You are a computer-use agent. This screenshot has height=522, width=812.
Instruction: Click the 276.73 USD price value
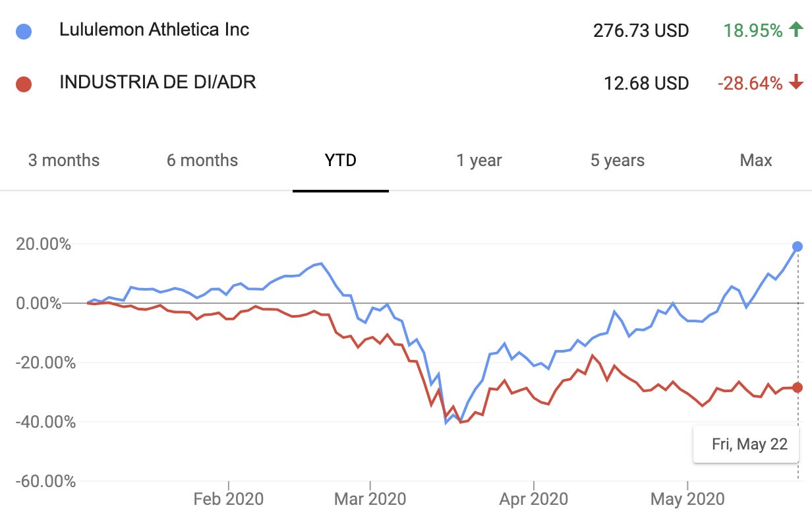coord(641,31)
